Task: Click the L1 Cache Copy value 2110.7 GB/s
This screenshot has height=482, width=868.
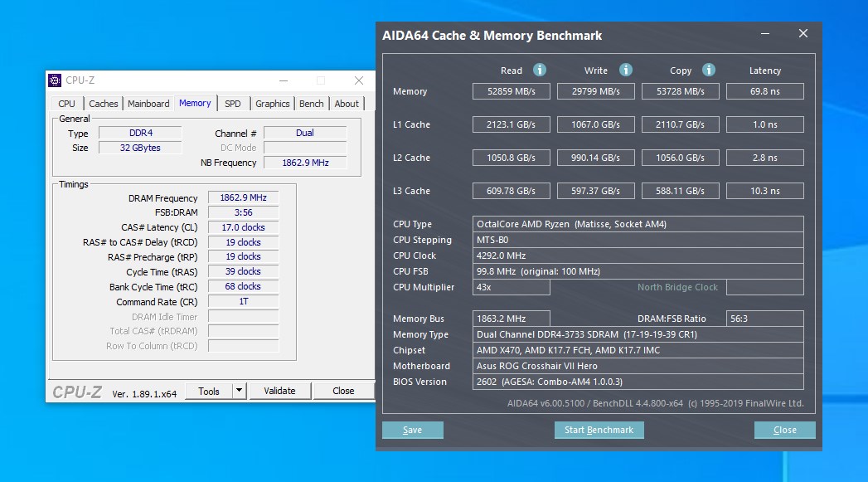Action: [x=681, y=124]
